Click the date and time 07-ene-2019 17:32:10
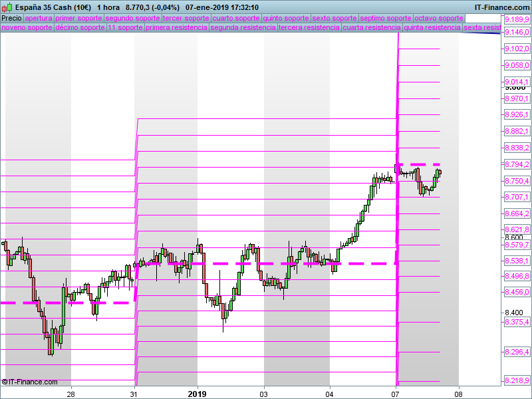This screenshot has width=532, height=399. pos(222,7)
